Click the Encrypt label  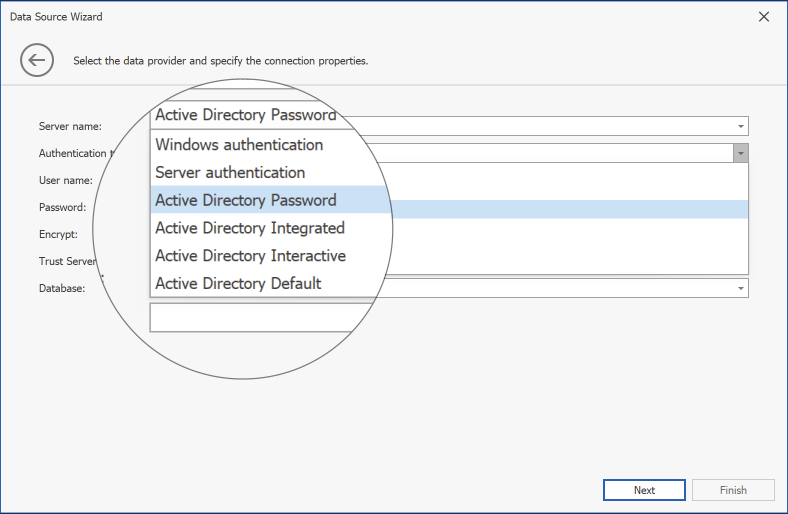tap(59, 235)
